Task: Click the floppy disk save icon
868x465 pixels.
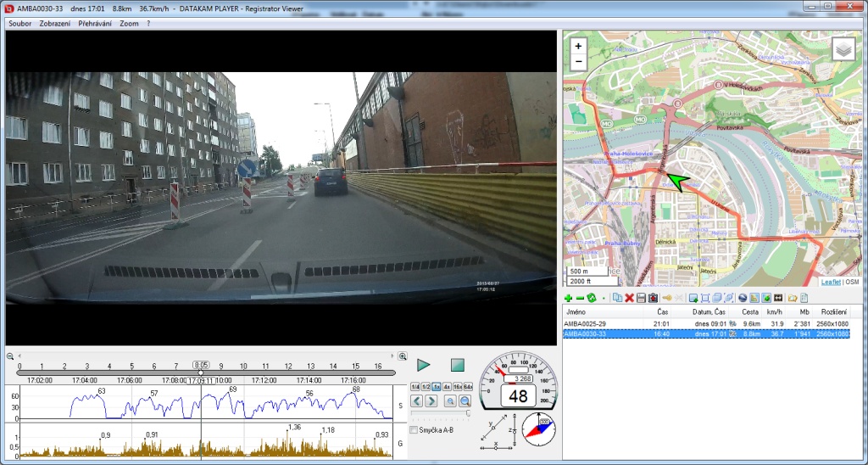Action: (641, 298)
